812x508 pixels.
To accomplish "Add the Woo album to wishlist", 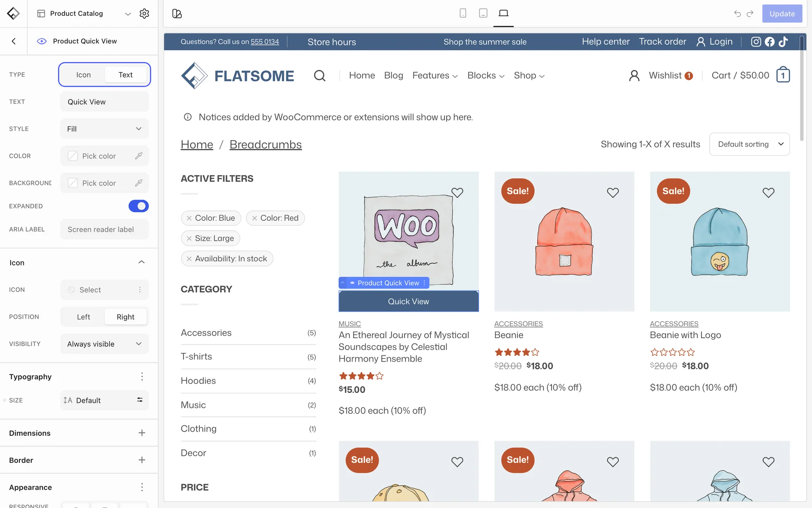I will pos(457,193).
